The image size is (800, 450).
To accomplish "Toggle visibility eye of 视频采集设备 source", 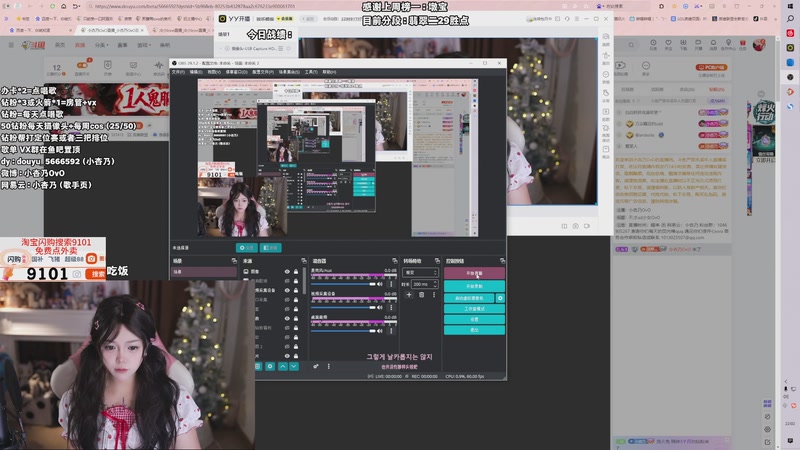I will (x=287, y=290).
